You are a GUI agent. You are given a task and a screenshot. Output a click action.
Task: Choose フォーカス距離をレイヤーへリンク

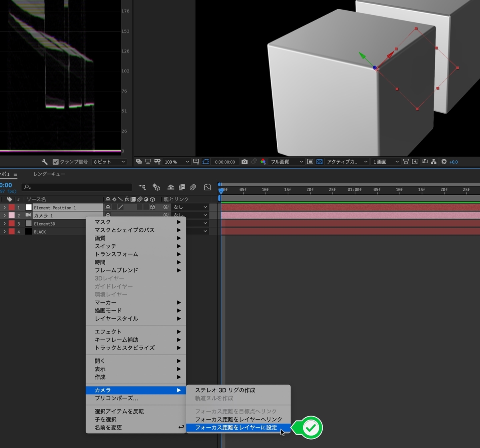pos(238,419)
